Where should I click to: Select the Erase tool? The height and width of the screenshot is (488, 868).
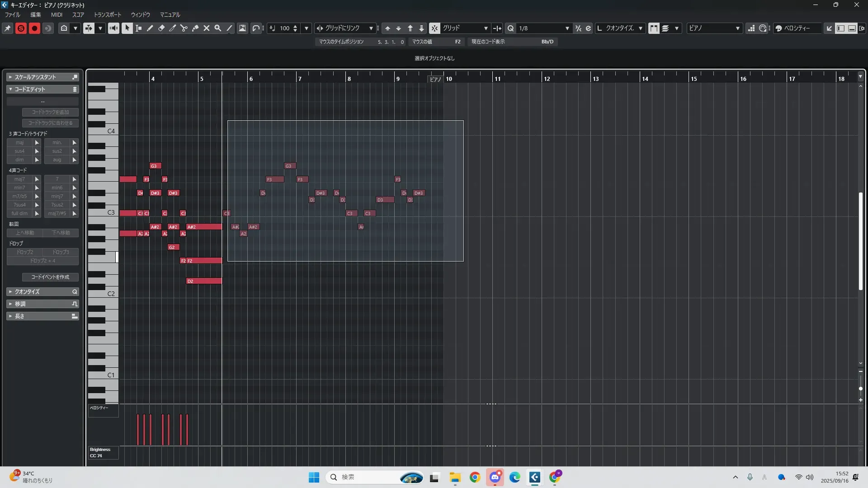(161, 28)
